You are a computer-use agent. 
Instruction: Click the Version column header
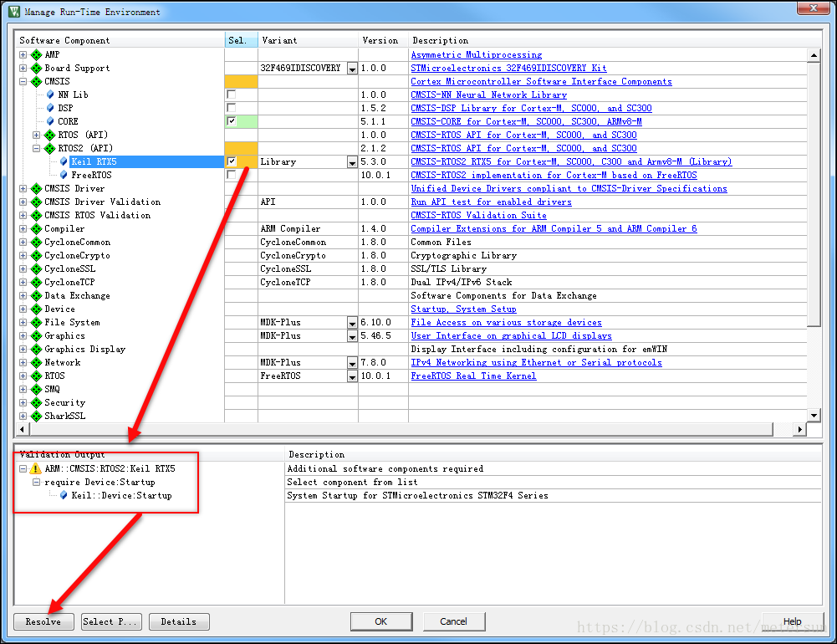383,40
